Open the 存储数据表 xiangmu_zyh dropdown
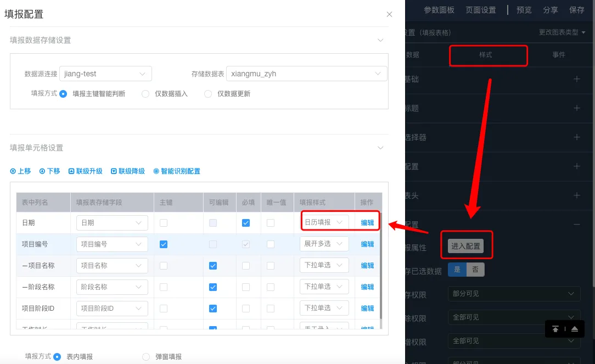This screenshot has height=364, width=595. [307, 74]
